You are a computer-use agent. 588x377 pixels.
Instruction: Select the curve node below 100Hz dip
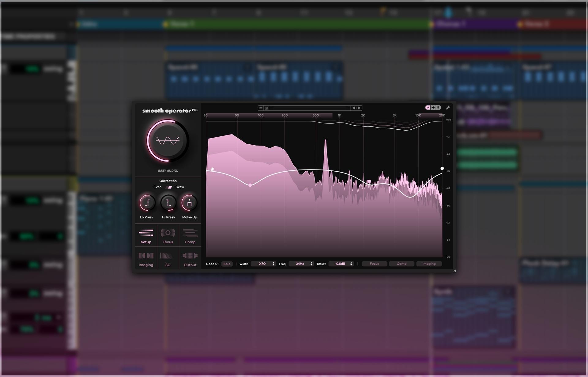coord(250,185)
